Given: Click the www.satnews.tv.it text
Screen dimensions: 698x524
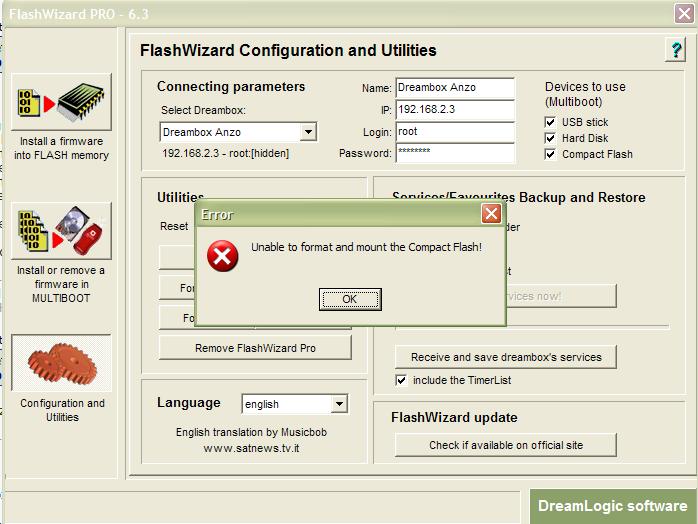Looking at the screenshot, I should coord(252,448).
